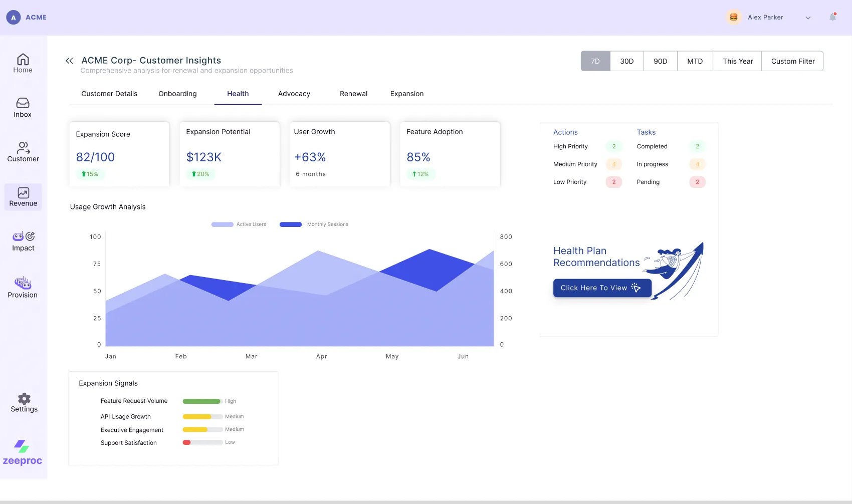
Task: Select the This Year range button
Action: (x=737, y=61)
